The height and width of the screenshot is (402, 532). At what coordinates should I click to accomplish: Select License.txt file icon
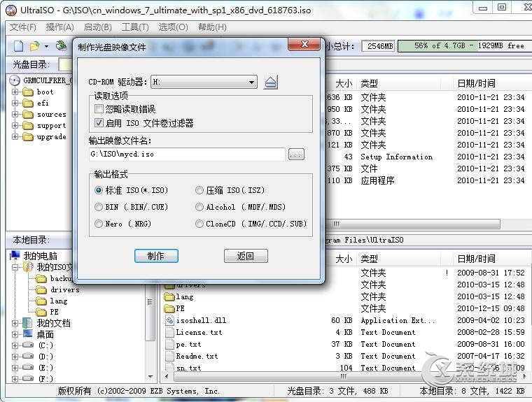point(169,332)
